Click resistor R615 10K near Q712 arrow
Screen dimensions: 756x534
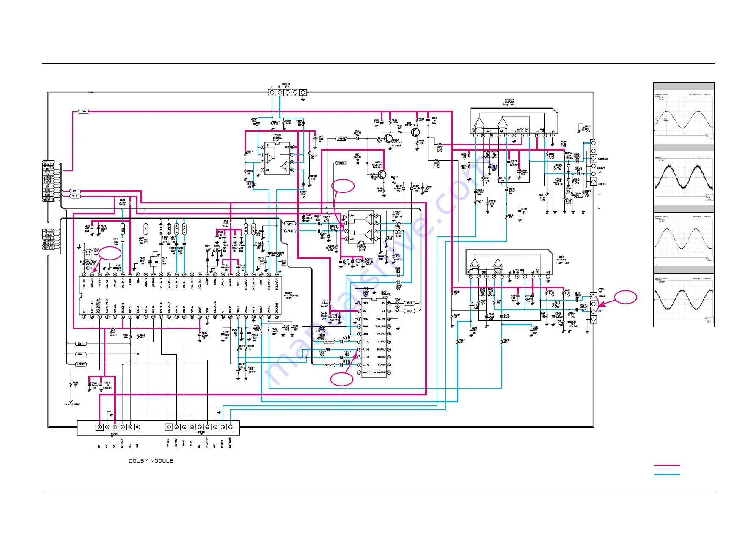click(71, 384)
